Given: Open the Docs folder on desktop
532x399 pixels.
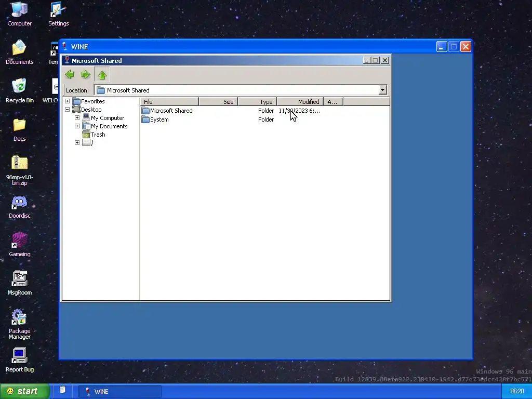Looking at the screenshot, I should [19, 129].
